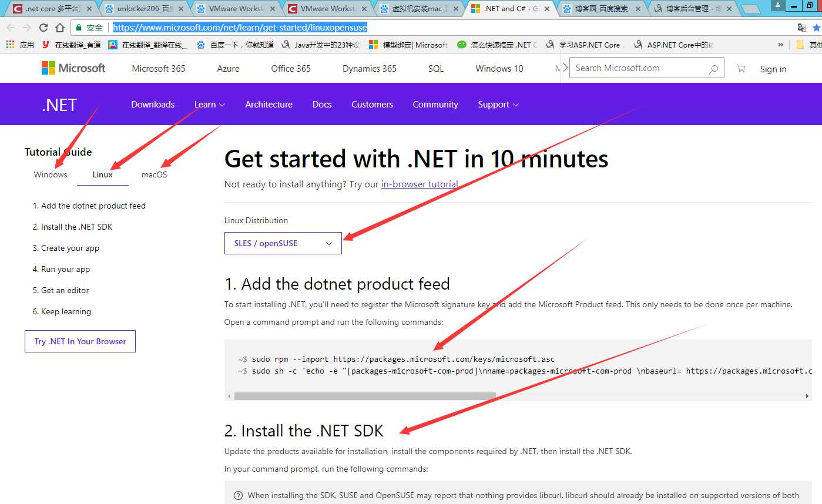Expand the Learn menu in .NET navigation
Image resolution: width=822 pixels, height=504 pixels.
(210, 105)
